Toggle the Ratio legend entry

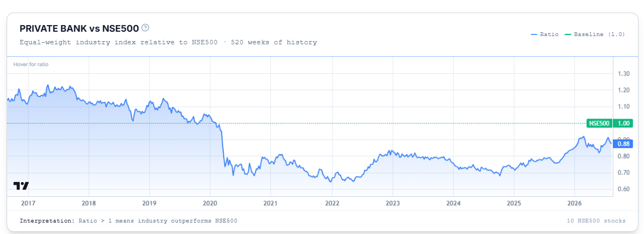tap(544, 34)
